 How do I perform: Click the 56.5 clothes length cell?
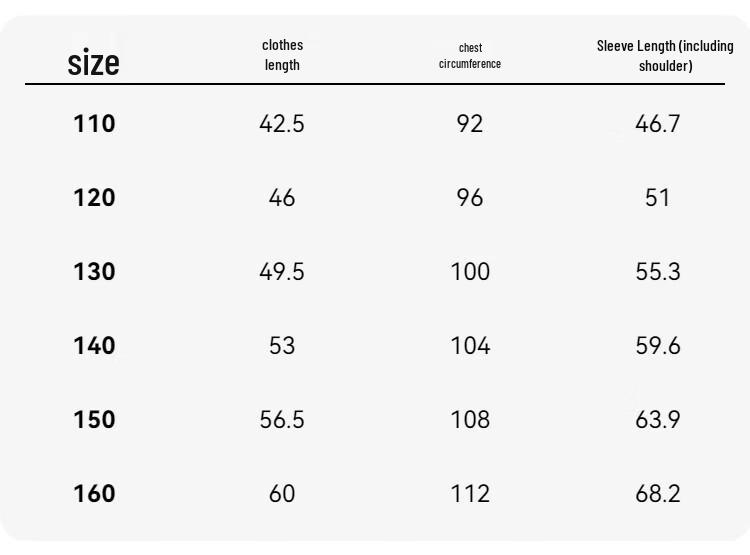point(282,420)
